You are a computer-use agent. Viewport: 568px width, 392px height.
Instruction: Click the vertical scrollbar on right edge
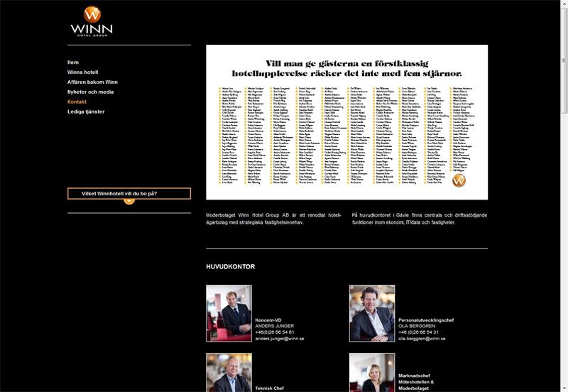(564, 196)
